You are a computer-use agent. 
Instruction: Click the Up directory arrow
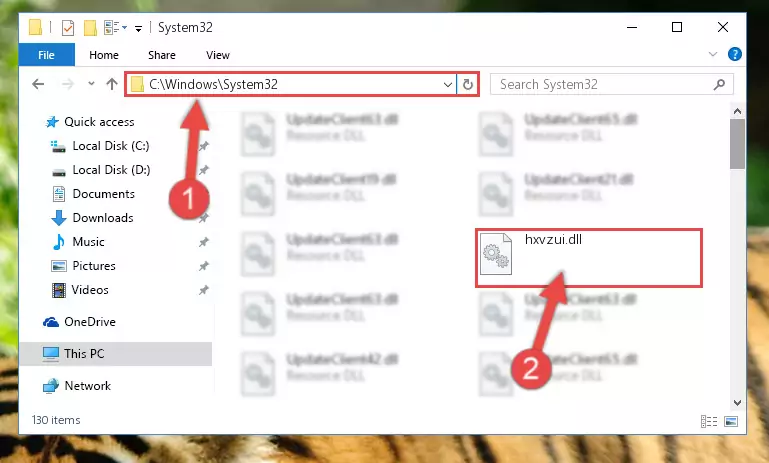tap(112, 84)
